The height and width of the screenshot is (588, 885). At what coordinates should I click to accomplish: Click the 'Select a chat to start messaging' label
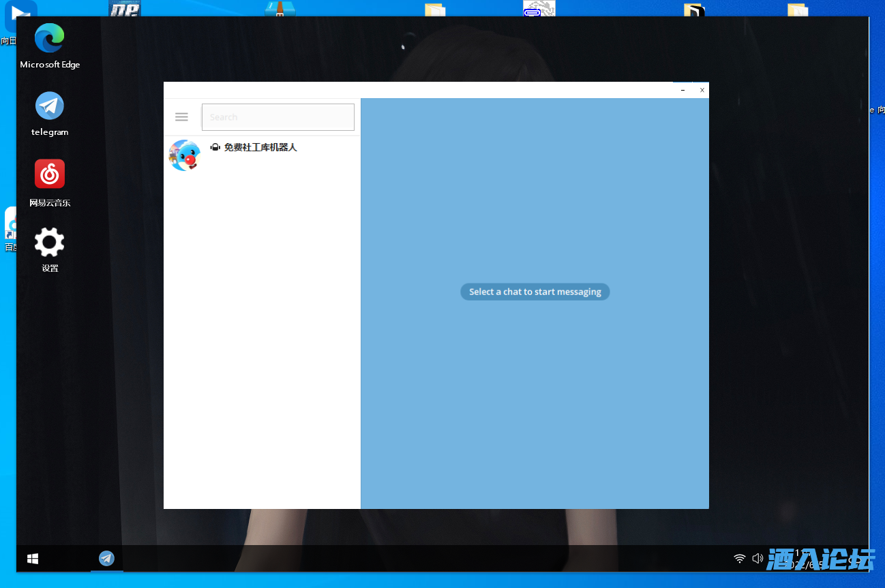pos(535,292)
